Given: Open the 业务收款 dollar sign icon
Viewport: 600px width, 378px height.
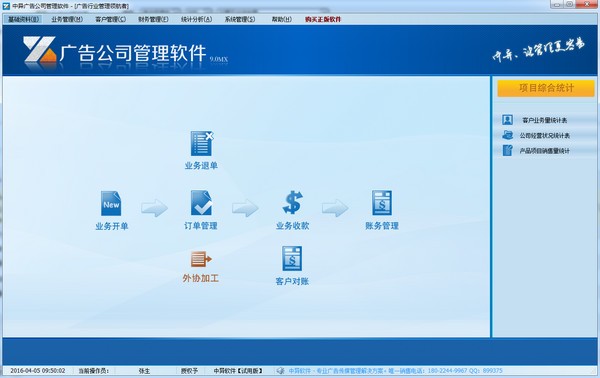Looking at the screenshot, I should (293, 202).
